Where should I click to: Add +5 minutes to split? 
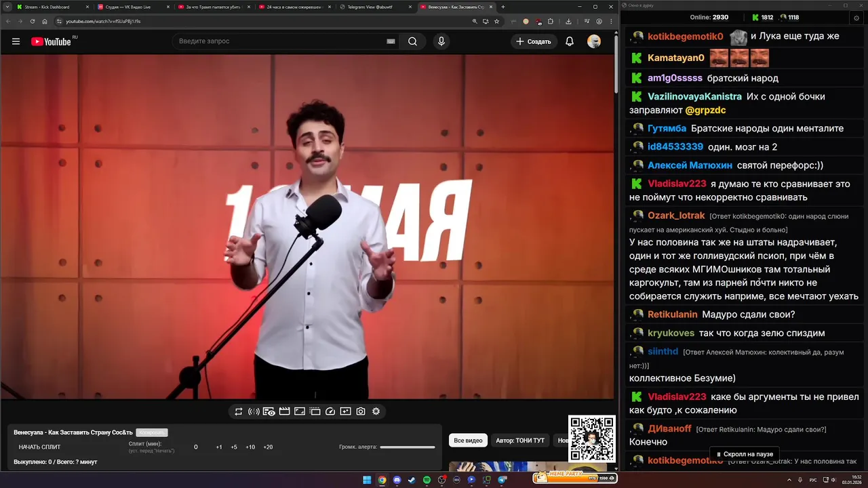click(x=234, y=447)
